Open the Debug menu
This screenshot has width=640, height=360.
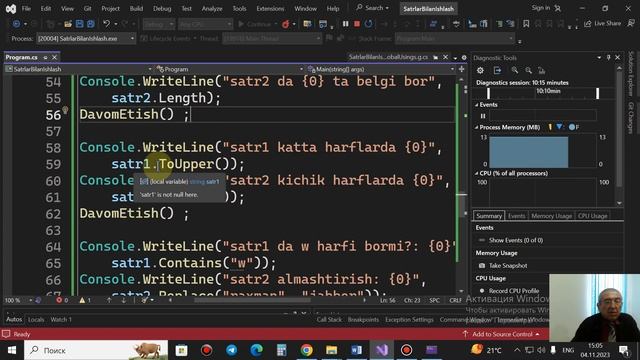click(162, 8)
